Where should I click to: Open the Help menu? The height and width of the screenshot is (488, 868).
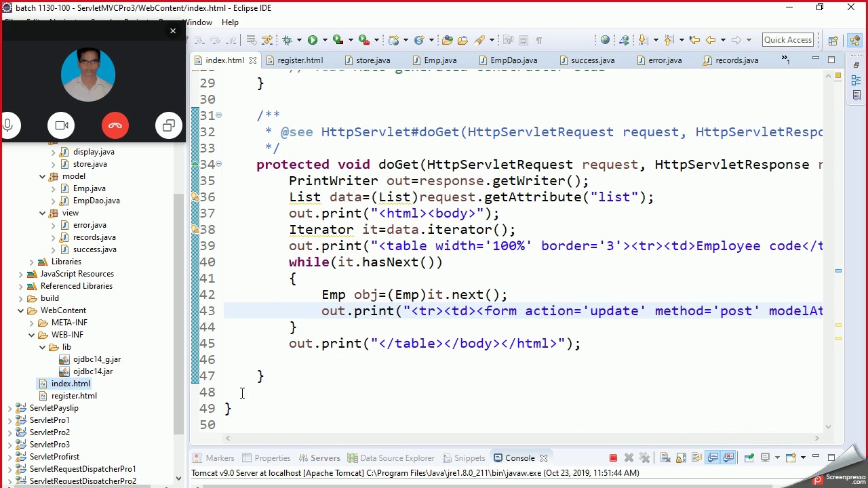(230, 22)
